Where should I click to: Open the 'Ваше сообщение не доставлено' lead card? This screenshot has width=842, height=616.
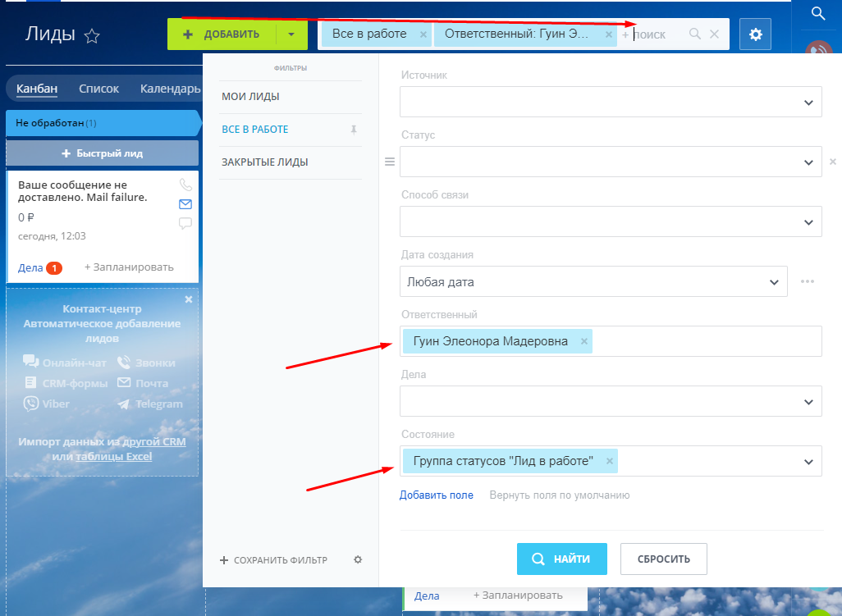click(x=83, y=191)
